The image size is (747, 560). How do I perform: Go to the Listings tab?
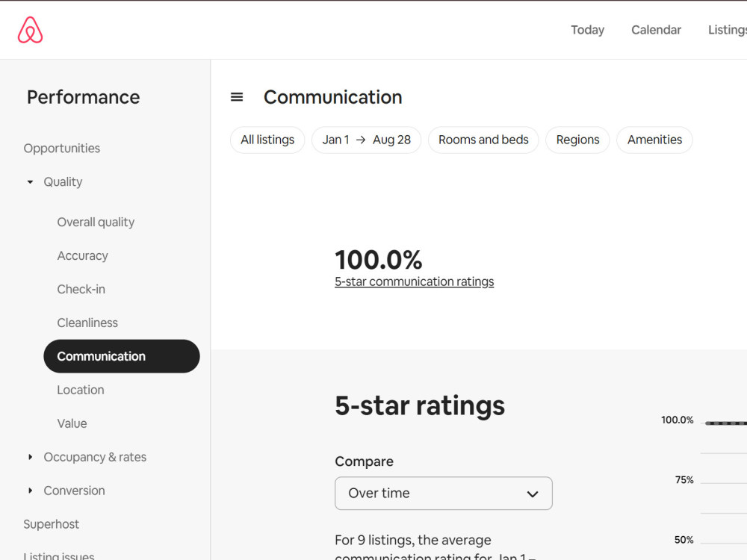[728, 30]
